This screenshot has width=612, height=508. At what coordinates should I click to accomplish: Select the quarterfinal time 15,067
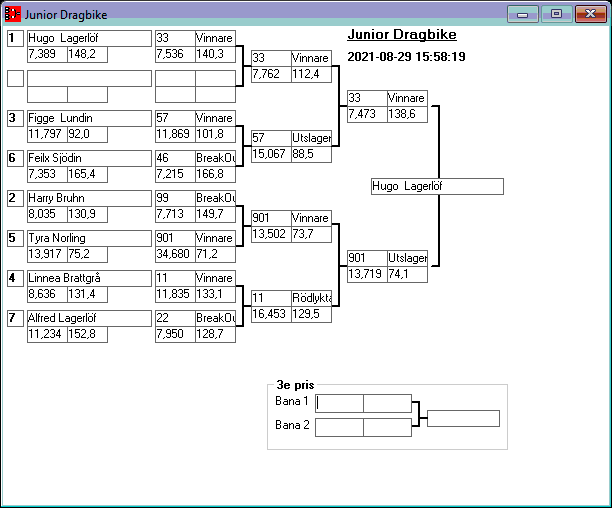pos(271,154)
